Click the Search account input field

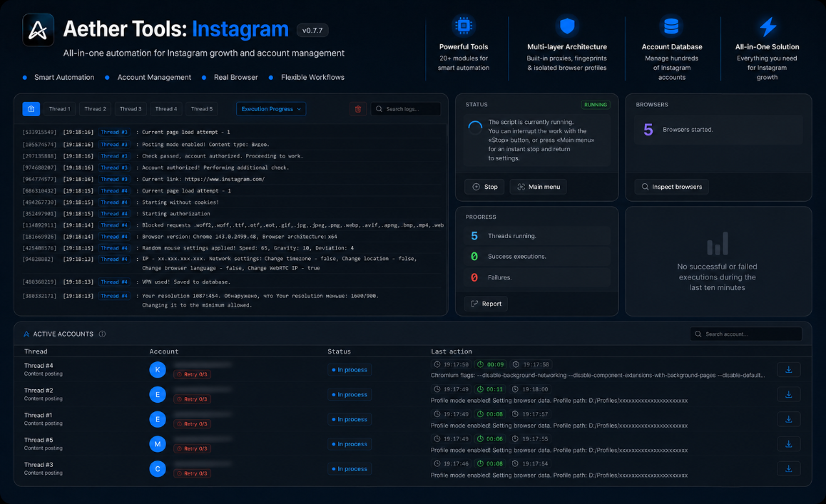(x=746, y=334)
